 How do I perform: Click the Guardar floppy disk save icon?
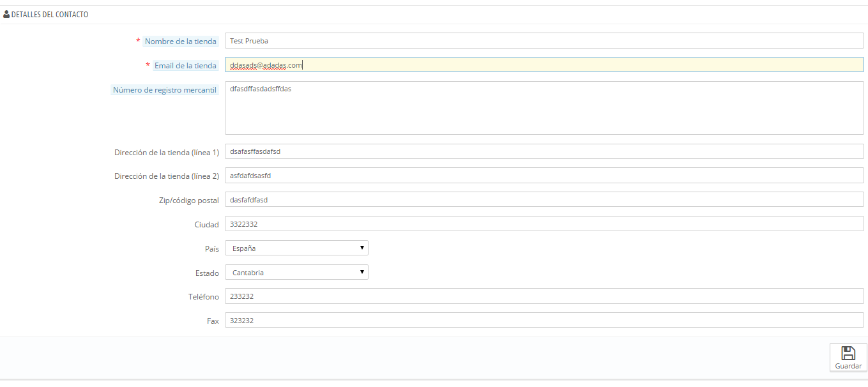(848, 353)
